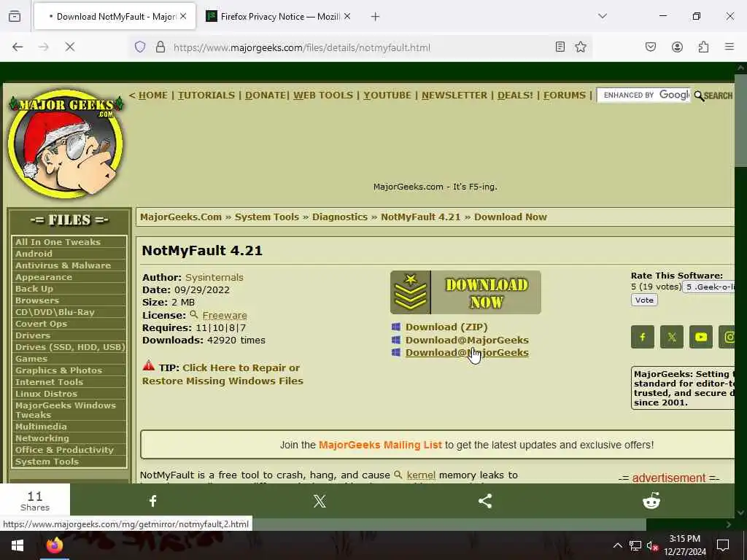Screen dimensions: 747x560
Task: Click the Firefox View icon in tab bar
Action: pyautogui.click(x=15, y=17)
